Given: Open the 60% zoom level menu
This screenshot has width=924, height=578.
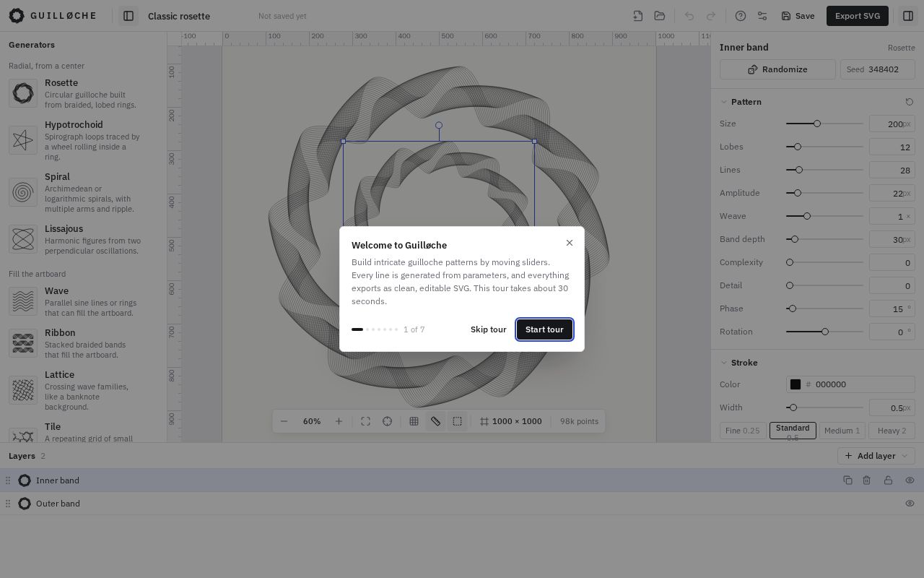Looking at the screenshot, I should [x=312, y=421].
